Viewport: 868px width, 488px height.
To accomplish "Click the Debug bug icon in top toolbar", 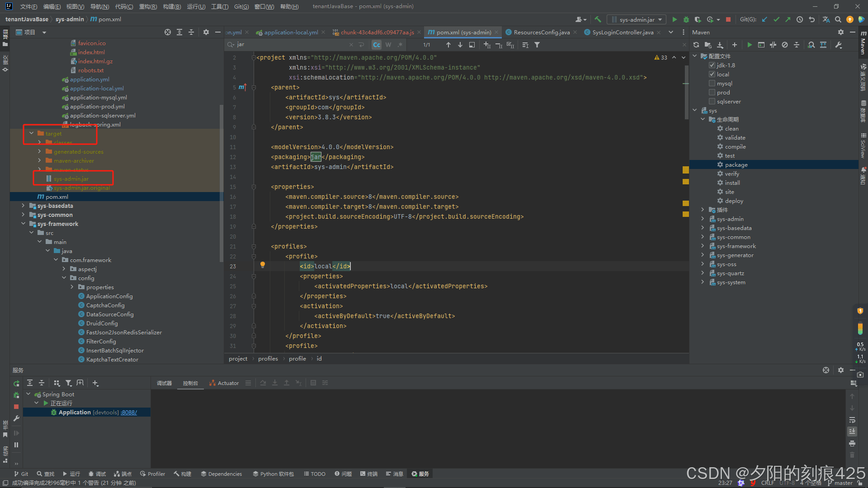I will [x=686, y=19].
